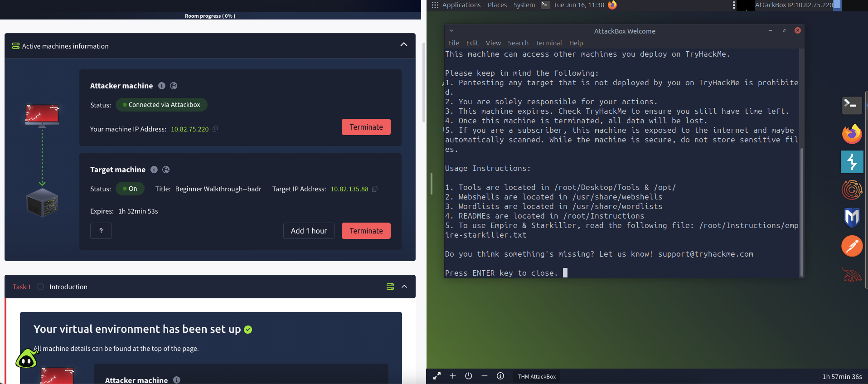The height and width of the screenshot is (384, 868).
Task: Click the target server box thumbnail
Action: pos(42,203)
